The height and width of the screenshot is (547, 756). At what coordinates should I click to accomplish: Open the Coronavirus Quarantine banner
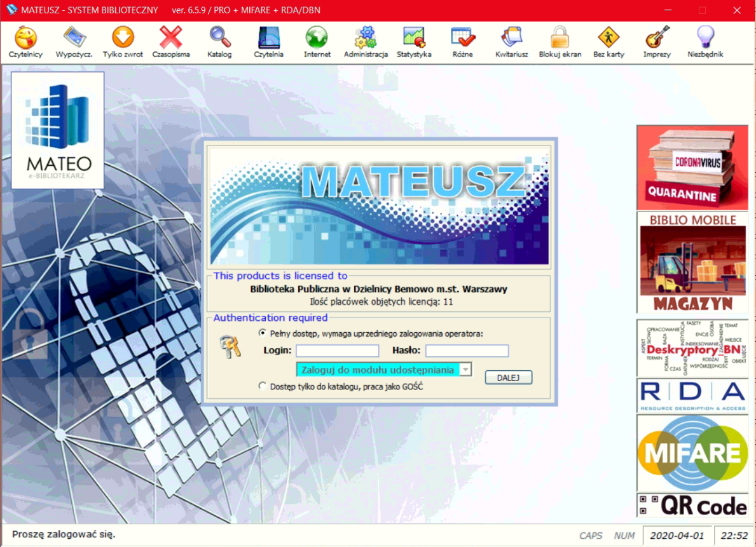(x=692, y=168)
